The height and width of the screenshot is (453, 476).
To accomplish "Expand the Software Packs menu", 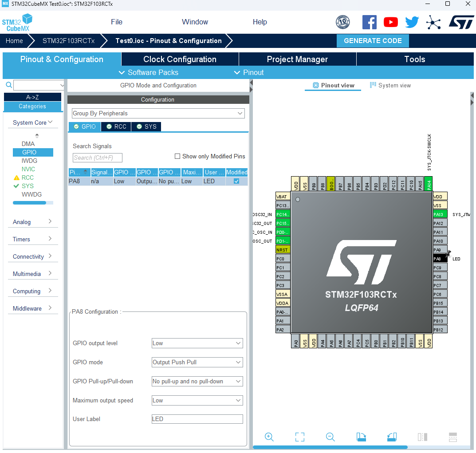I will [x=149, y=73].
